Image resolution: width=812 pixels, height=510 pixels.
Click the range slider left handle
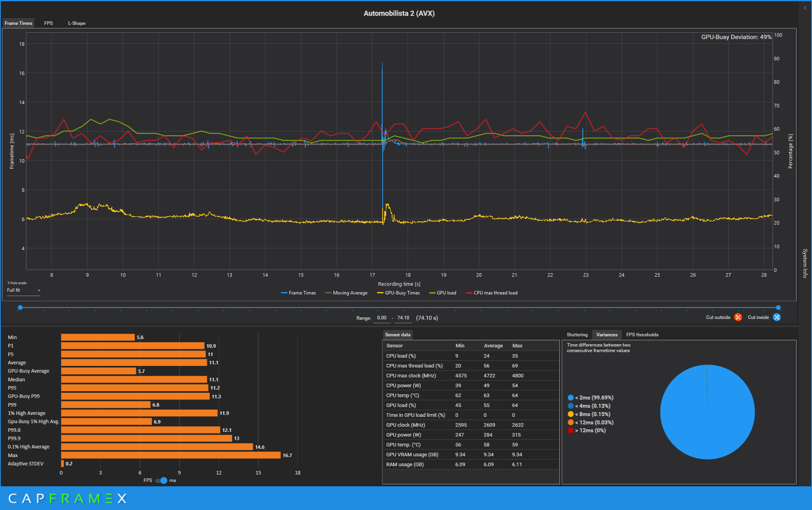pyautogui.click(x=20, y=307)
